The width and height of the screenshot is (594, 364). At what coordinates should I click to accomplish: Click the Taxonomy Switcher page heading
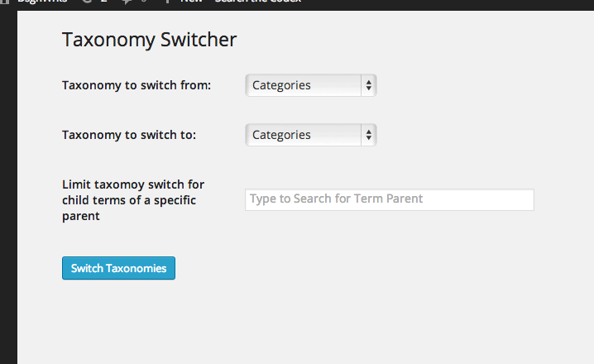pos(149,40)
